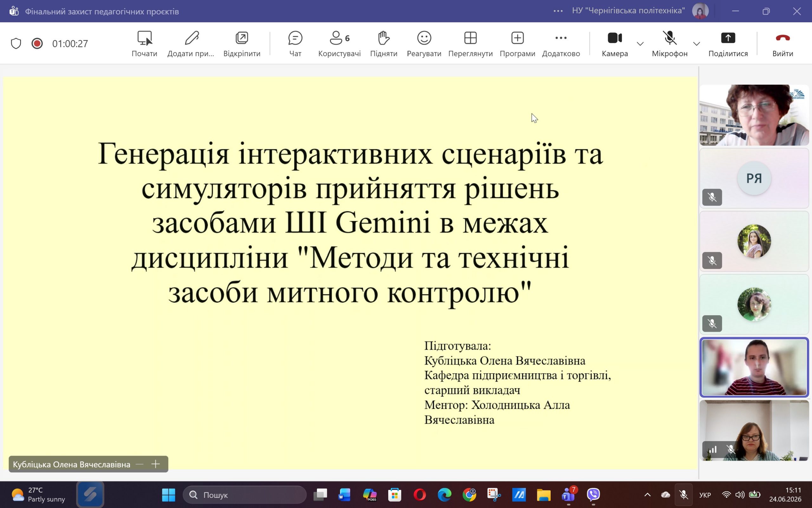Open the title bar three-dots settings menu
Screen dimensions: 812x508
[x=558, y=11]
